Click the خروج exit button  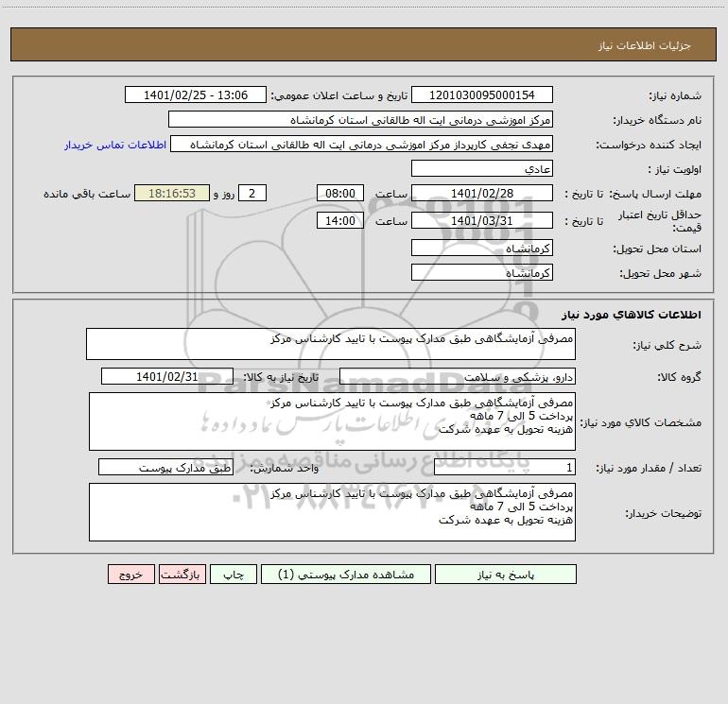130,574
